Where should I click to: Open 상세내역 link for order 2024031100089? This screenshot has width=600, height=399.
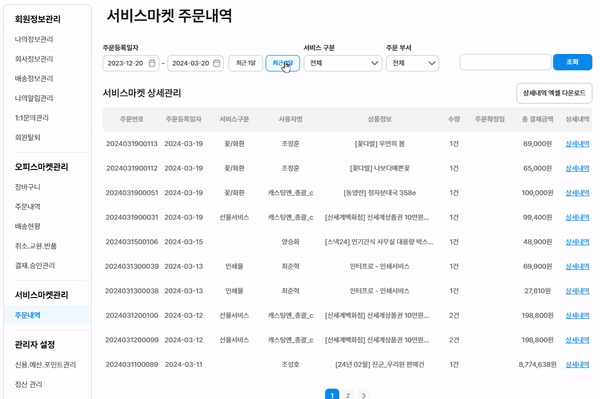point(577,365)
